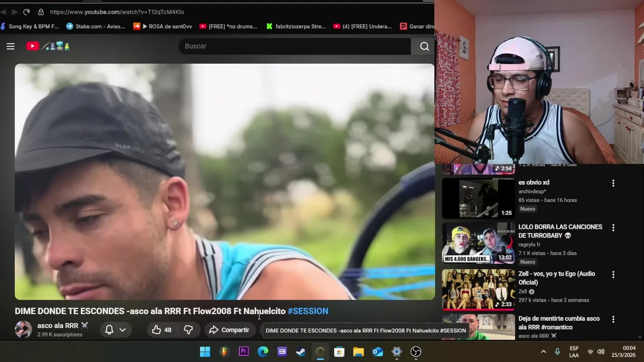Click '297 k vistas · hace 2 semanas' text
644x362 pixels.
554,300
